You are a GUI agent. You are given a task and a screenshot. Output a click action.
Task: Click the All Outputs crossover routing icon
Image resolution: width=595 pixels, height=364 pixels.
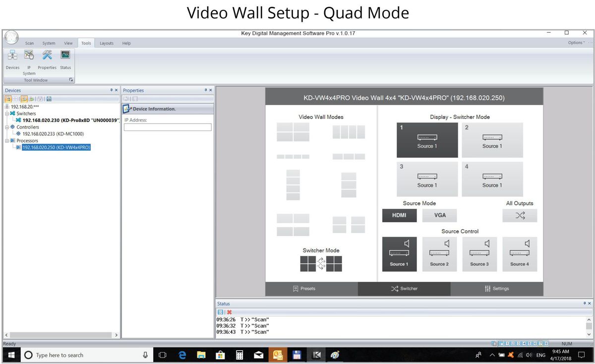point(520,215)
